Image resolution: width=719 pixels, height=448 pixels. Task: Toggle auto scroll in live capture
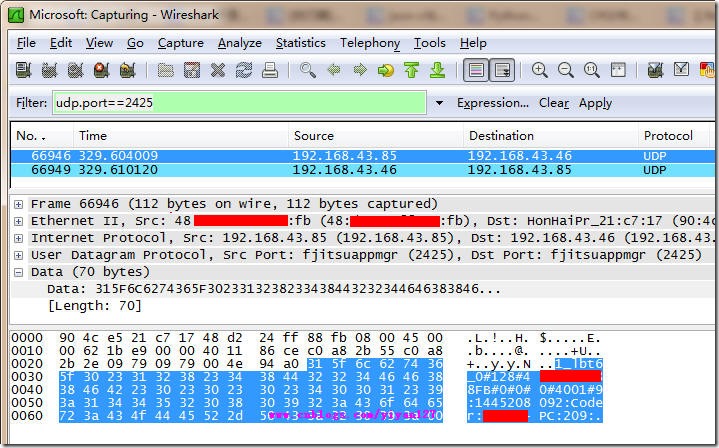pos(502,70)
